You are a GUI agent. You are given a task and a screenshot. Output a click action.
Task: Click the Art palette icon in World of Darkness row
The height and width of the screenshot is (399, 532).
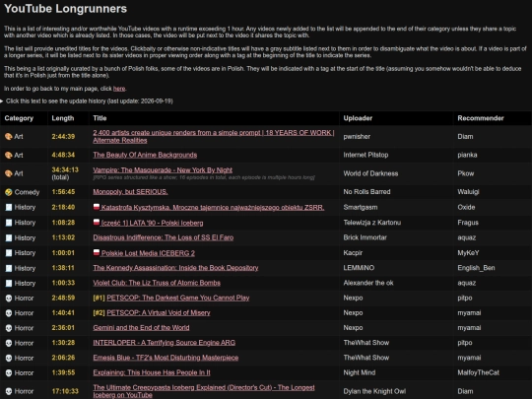[x=9, y=173]
